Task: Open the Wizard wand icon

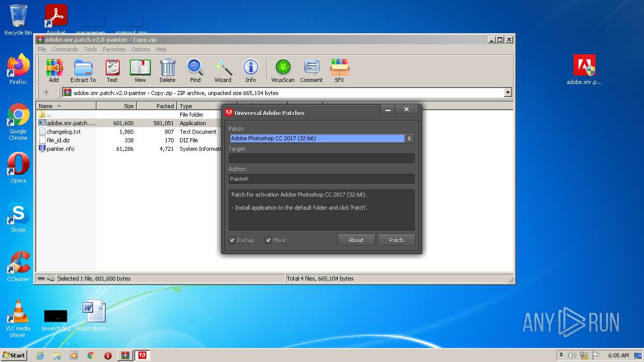Action: click(223, 70)
